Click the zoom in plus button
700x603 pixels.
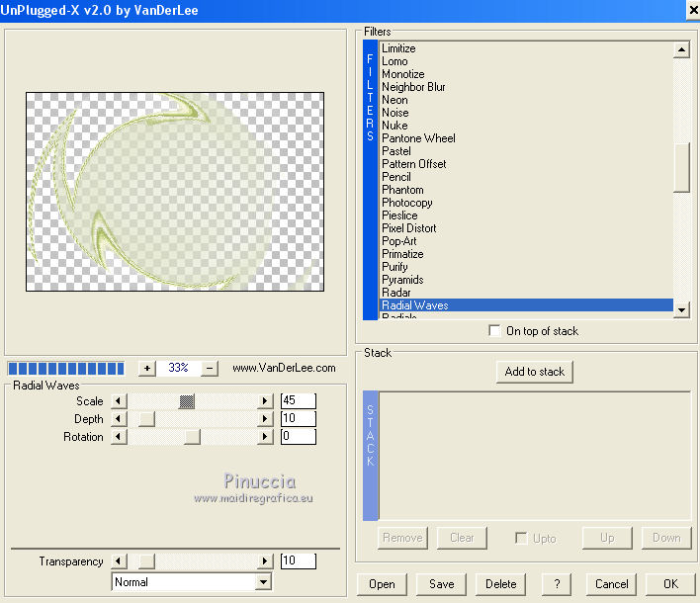point(147,368)
